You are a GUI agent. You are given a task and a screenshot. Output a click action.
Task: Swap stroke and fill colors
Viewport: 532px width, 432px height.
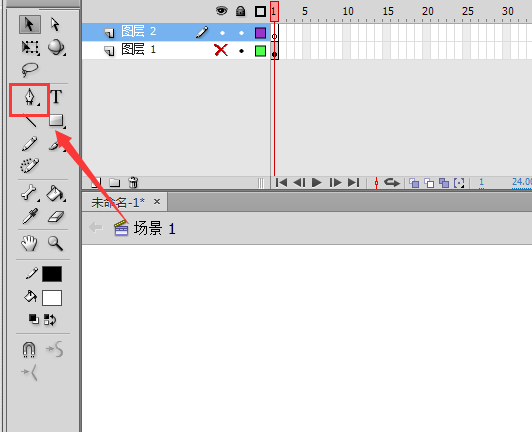[x=50, y=319]
